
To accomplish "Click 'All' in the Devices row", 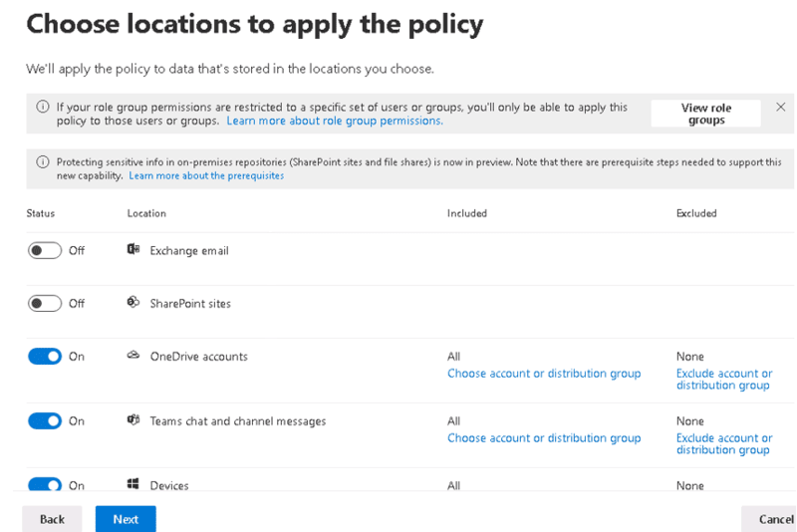I will click(x=454, y=486).
